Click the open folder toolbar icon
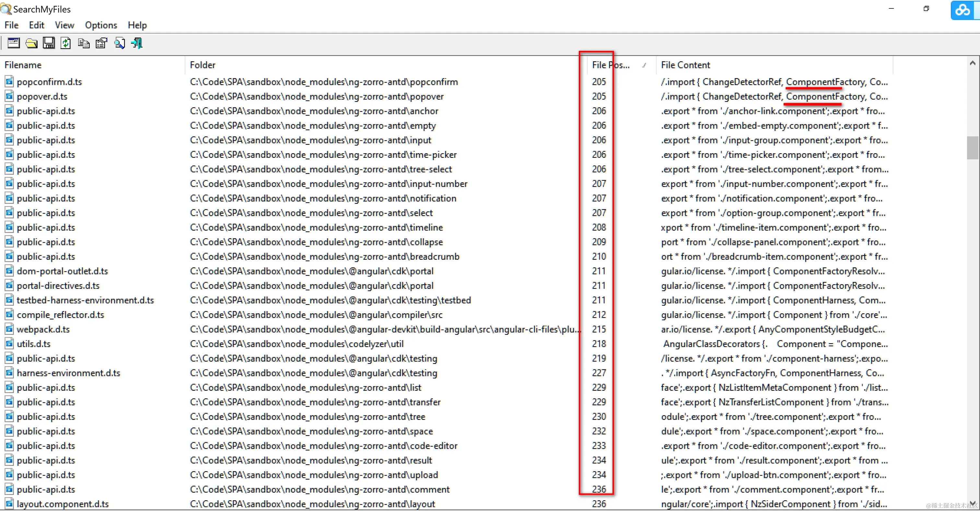This screenshot has width=980, height=511. click(31, 43)
